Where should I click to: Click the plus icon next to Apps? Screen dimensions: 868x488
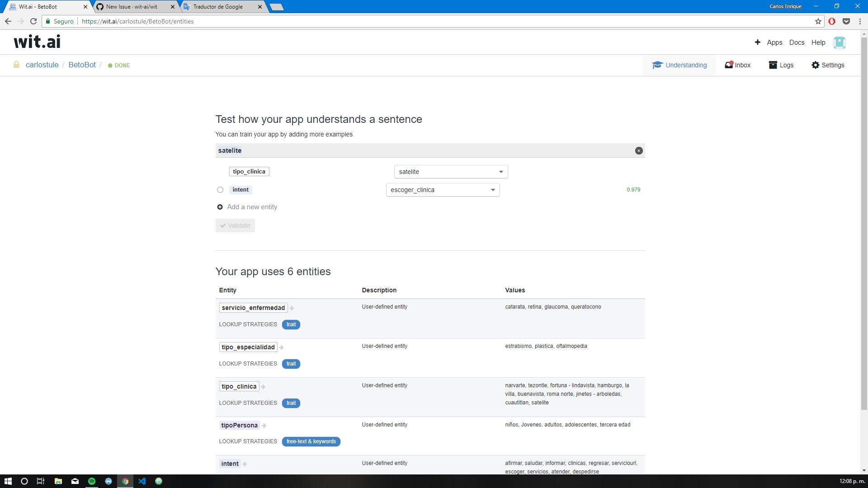[758, 42]
